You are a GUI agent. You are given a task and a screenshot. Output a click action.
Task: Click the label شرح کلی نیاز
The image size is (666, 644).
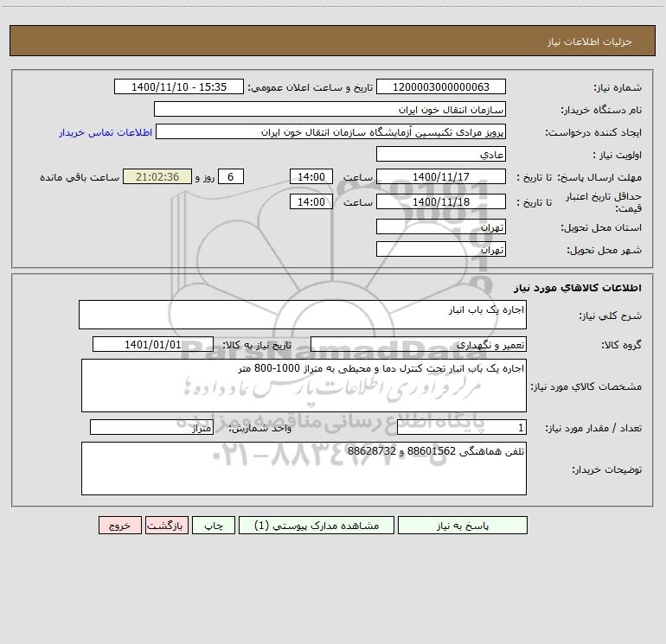[x=611, y=316]
